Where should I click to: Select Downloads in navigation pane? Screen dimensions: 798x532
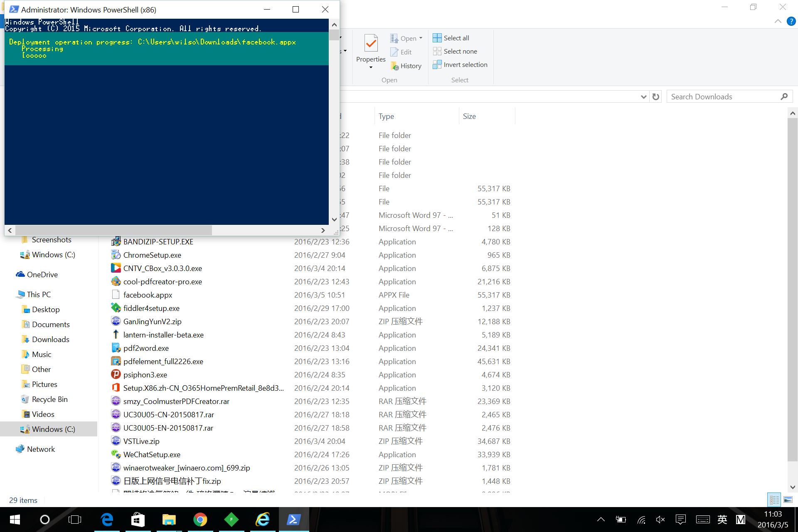tap(50, 340)
